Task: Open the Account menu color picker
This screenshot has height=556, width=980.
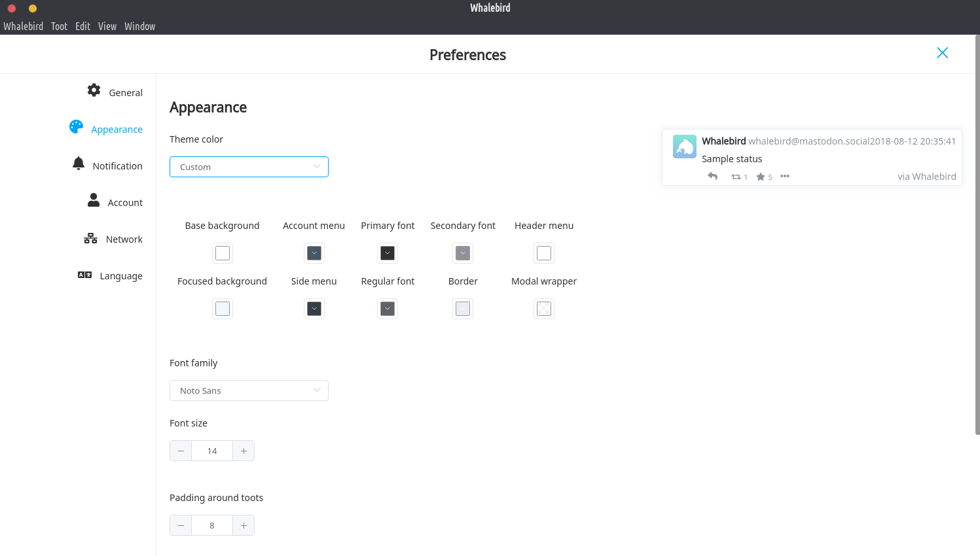Action: [x=314, y=253]
